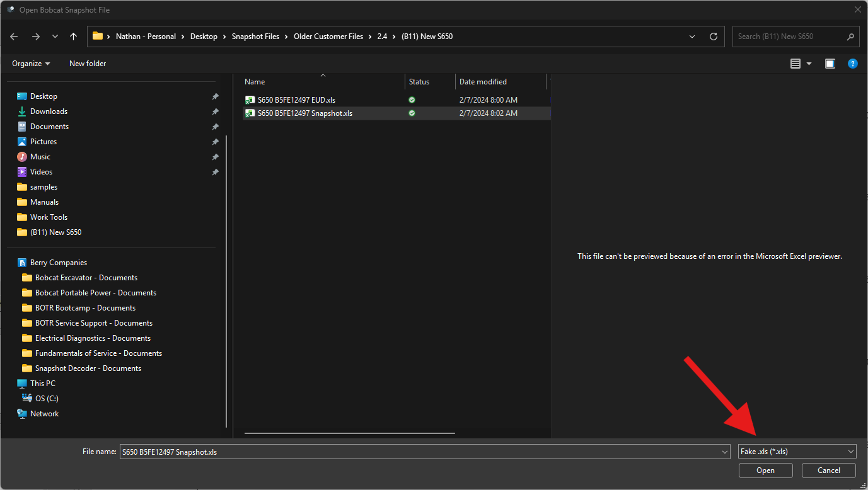Click the Forward navigation arrow
This screenshot has height=490, width=868.
[x=36, y=37]
